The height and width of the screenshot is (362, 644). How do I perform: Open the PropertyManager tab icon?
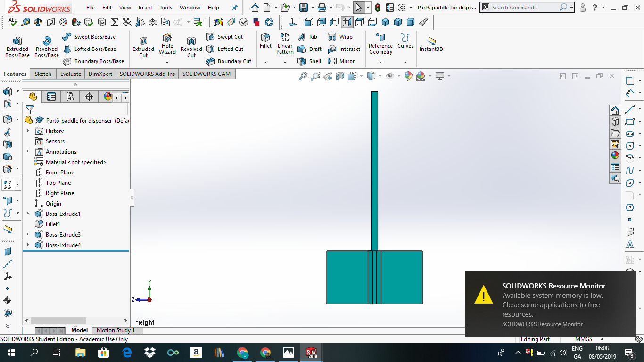pos(51,97)
